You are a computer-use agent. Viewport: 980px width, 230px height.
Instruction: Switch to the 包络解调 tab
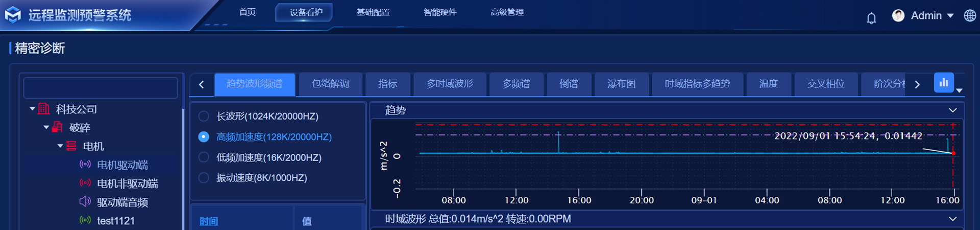coord(330,84)
